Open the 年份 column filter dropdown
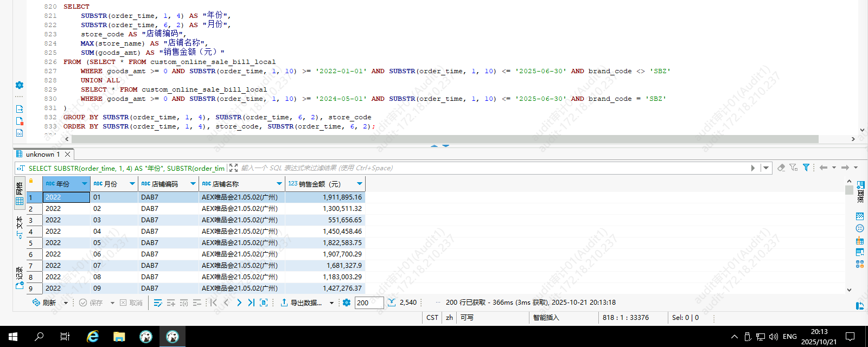The width and height of the screenshot is (868, 347). pos(85,184)
